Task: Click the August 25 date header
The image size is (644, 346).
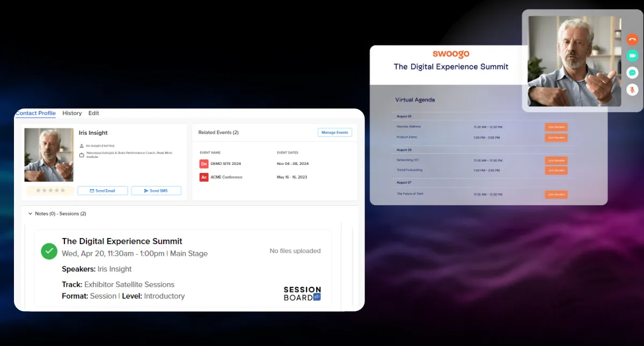Action: tap(404, 117)
